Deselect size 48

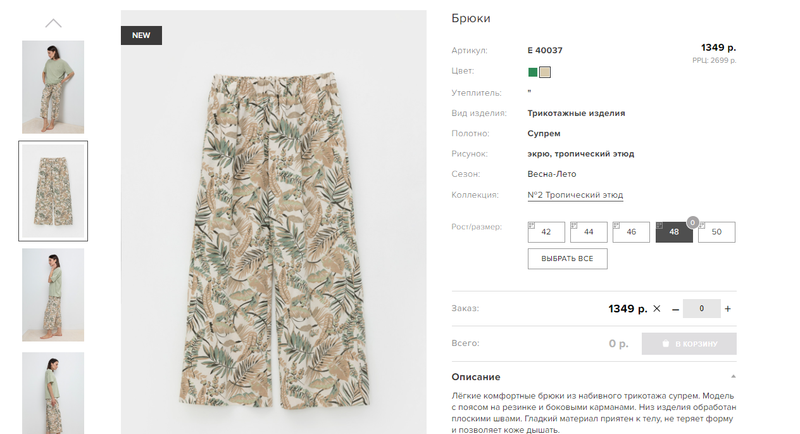(x=674, y=232)
